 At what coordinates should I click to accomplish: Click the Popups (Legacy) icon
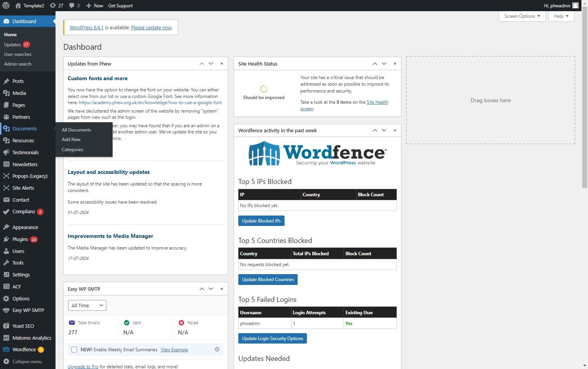pyautogui.click(x=6, y=176)
